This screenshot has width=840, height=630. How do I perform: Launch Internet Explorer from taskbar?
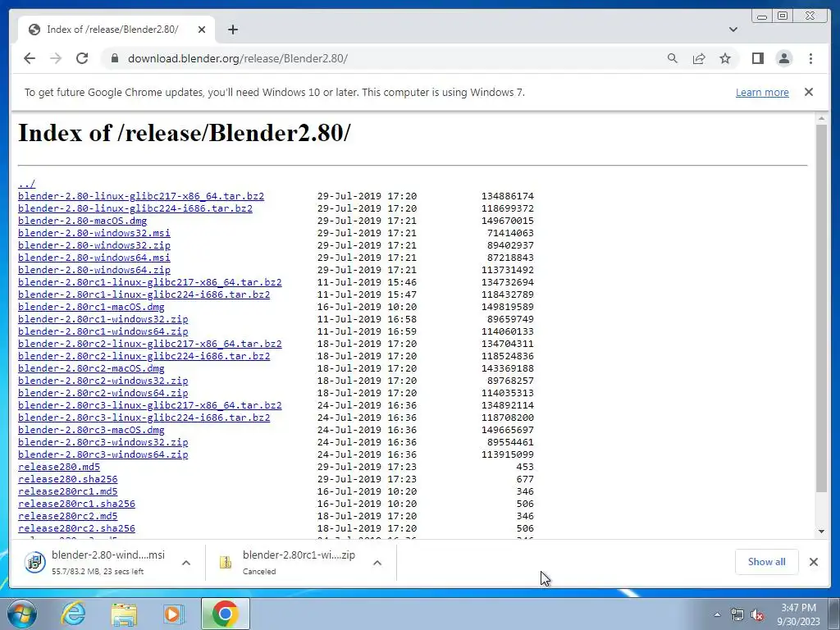73,614
